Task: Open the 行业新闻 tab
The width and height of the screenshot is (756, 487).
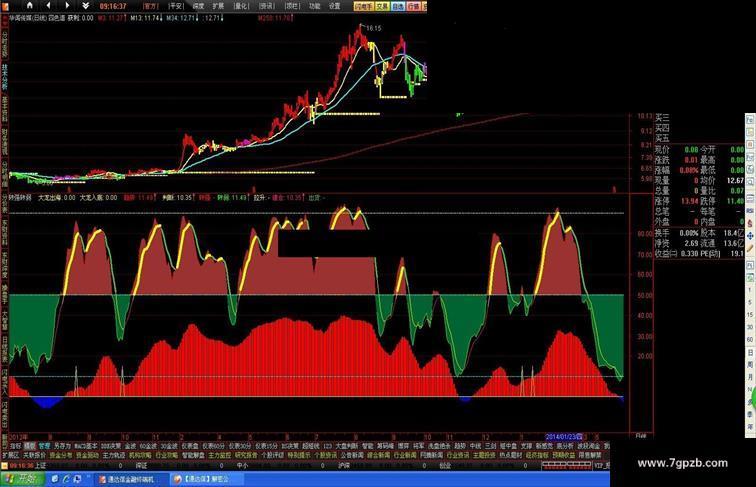Action: point(404,455)
